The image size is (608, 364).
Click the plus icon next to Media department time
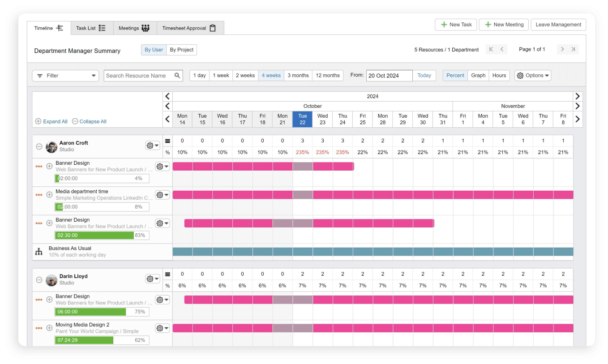click(x=49, y=194)
